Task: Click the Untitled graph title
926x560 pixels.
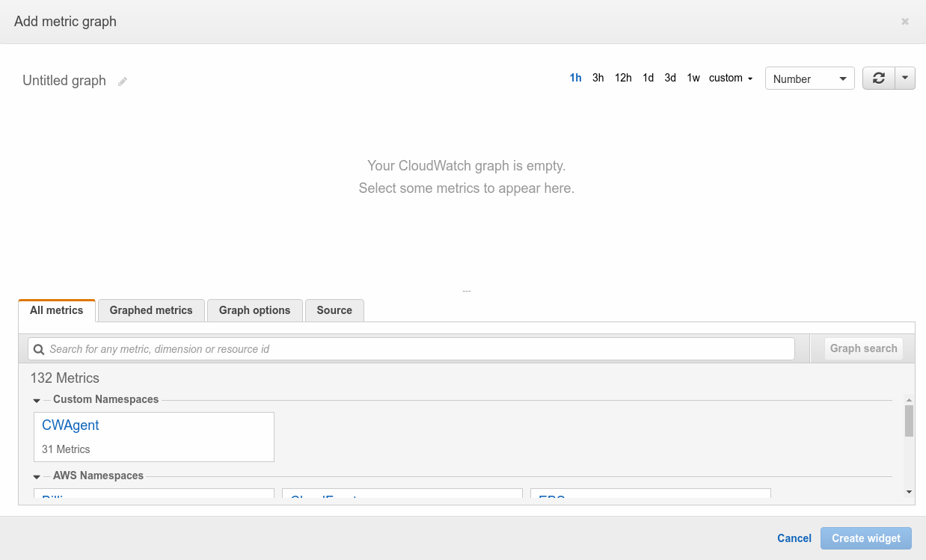Action: click(x=64, y=81)
